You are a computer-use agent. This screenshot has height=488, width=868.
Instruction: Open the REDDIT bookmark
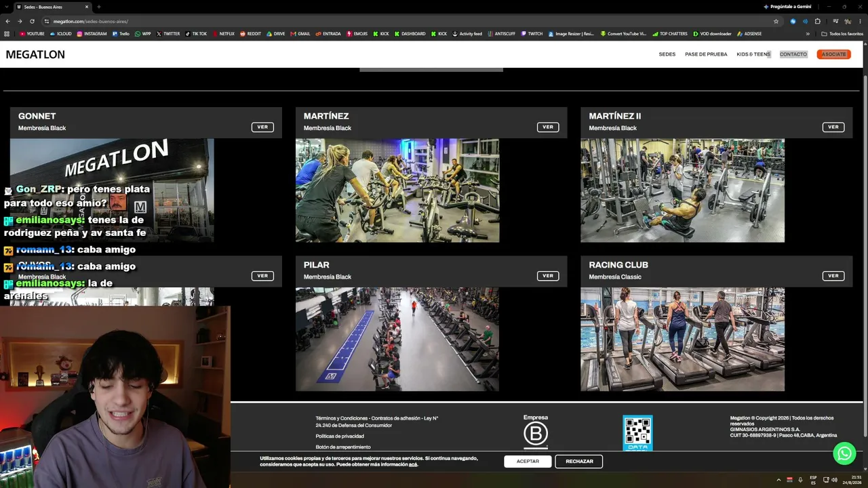(250, 34)
